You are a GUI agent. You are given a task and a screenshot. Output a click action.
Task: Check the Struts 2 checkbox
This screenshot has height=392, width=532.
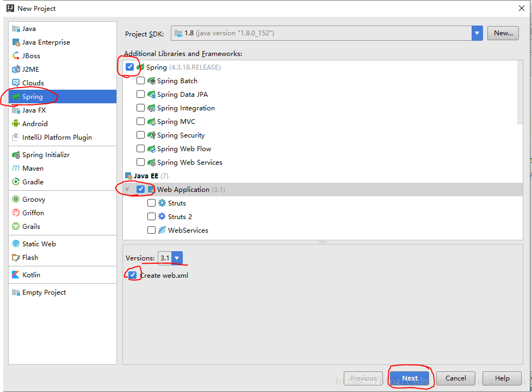click(x=151, y=216)
